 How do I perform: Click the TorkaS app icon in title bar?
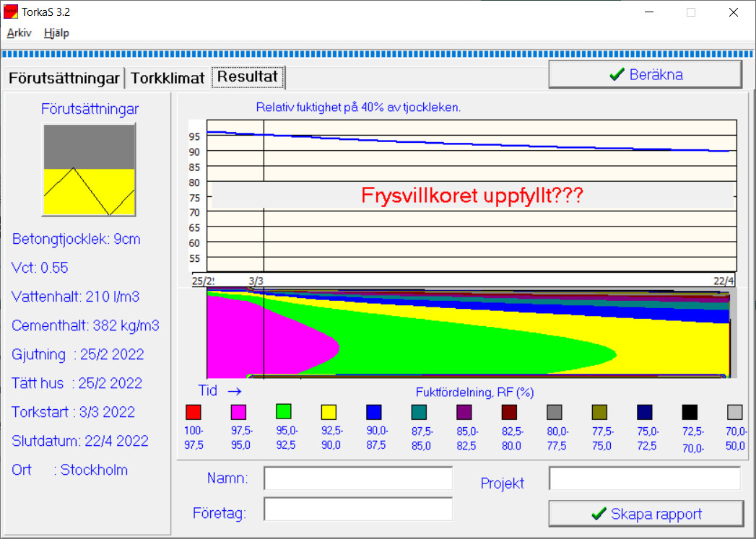click(11, 12)
